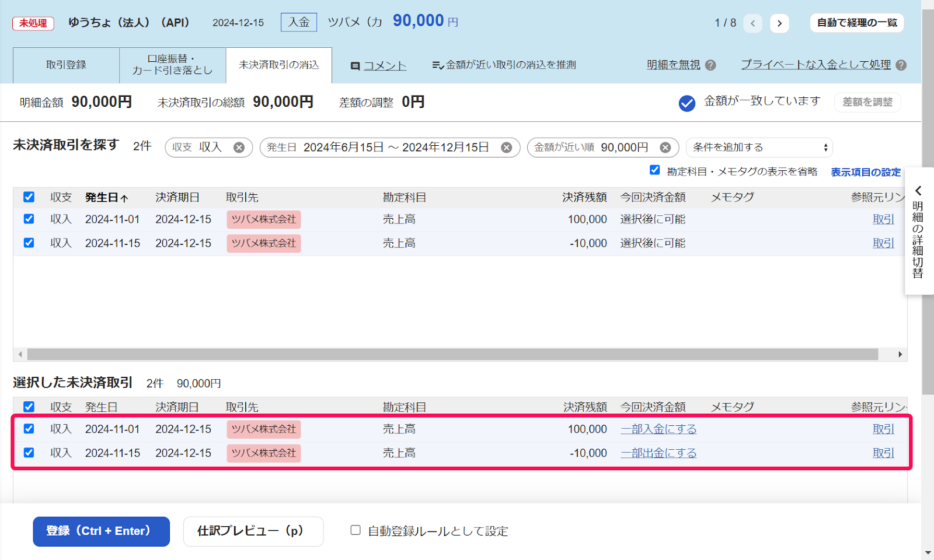This screenshot has height=560, width=934.
Task: Open 取引 link for selected 100,000 row
Action: pyautogui.click(x=883, y=429)
